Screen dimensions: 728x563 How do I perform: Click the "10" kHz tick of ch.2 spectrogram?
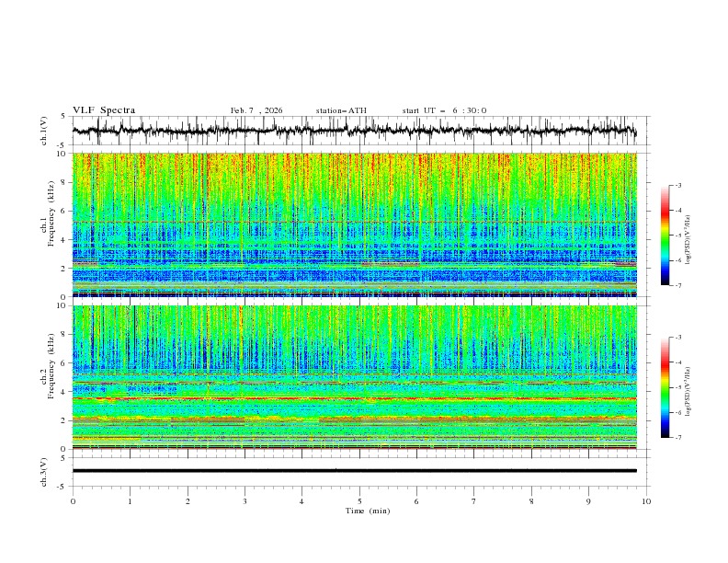point(63,305)
